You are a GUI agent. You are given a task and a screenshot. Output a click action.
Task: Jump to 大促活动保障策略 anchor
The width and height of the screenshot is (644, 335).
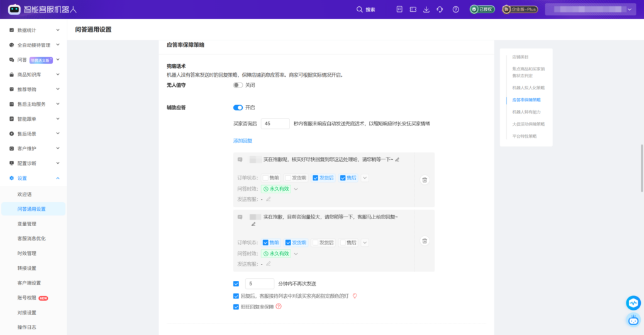click(528, 124)
